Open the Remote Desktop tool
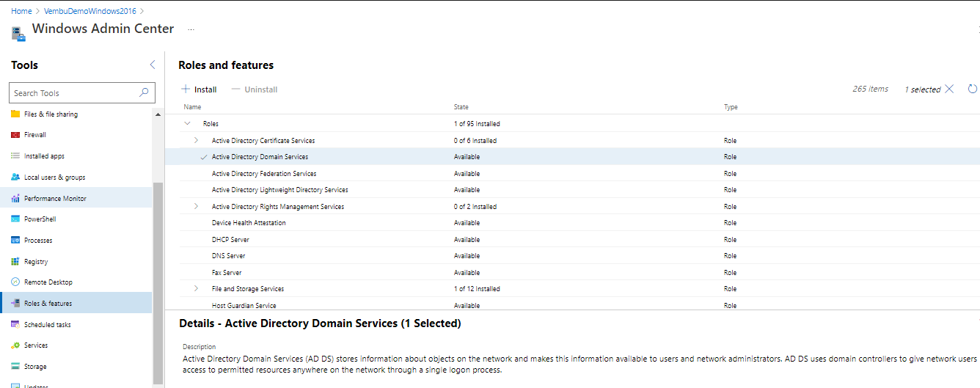980x388 pixels. (x=48, y=282)
